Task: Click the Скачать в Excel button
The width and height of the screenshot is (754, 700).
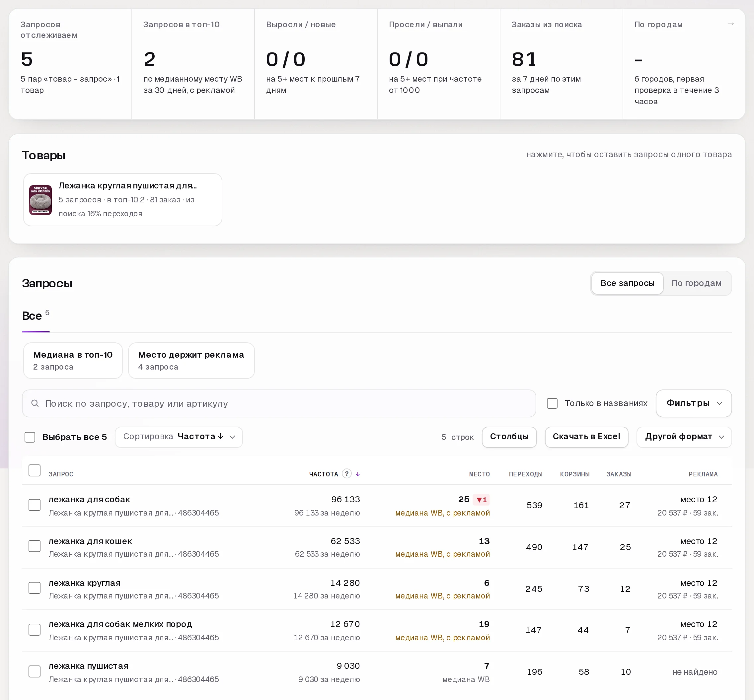Action: click(x=586, y=437)
